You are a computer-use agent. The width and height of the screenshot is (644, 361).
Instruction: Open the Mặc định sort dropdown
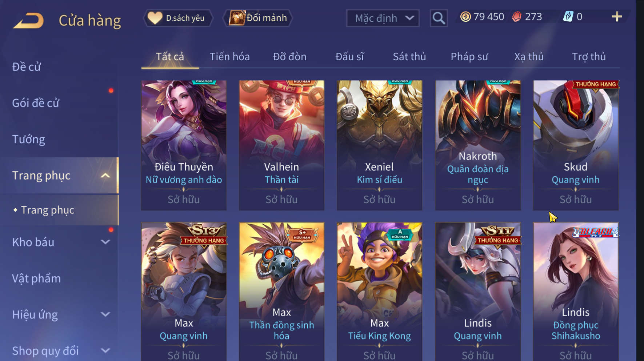click(383, 18)
